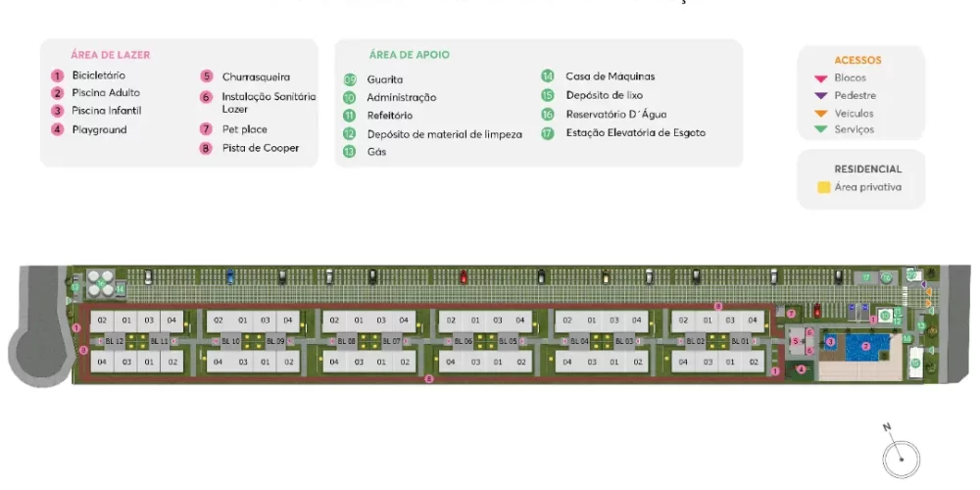Viewport: 980px width, 490px height.
Task: Select the playground marker 4 on the site plan
Action: [x=801, y=368]
